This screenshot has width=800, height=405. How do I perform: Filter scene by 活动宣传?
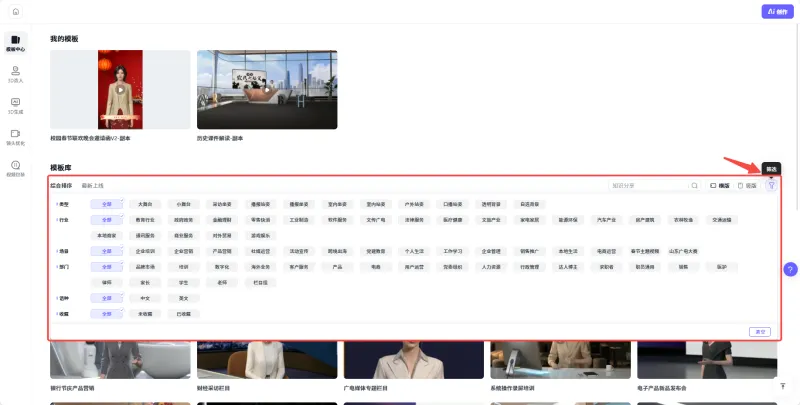(x=299, y=251)
